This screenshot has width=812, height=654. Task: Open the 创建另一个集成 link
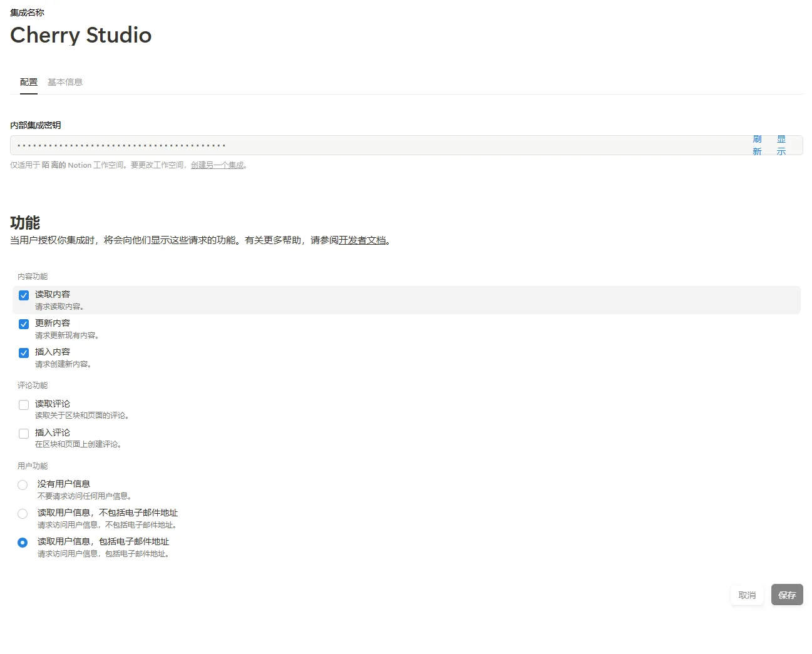(217, 165)
